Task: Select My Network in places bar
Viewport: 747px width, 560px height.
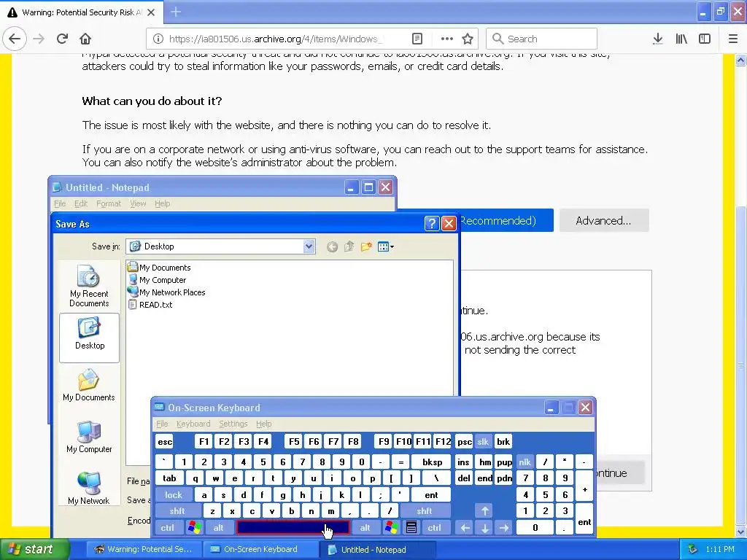Action: [89, 488]
